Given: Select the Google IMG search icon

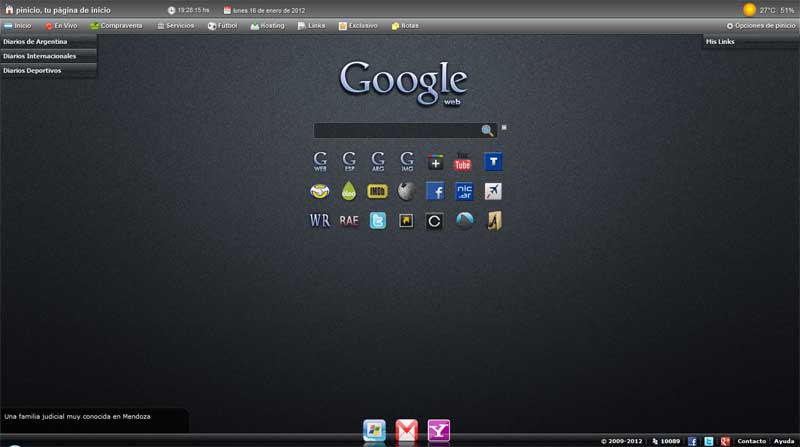Looking at the screenshot, I should tap(407, 161).
